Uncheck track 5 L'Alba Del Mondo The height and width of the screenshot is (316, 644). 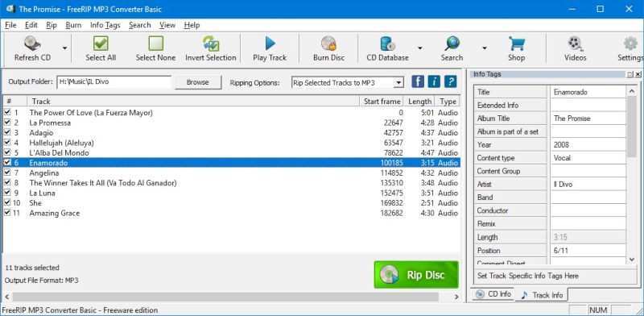pyautogui.click(x=7, y=152)
